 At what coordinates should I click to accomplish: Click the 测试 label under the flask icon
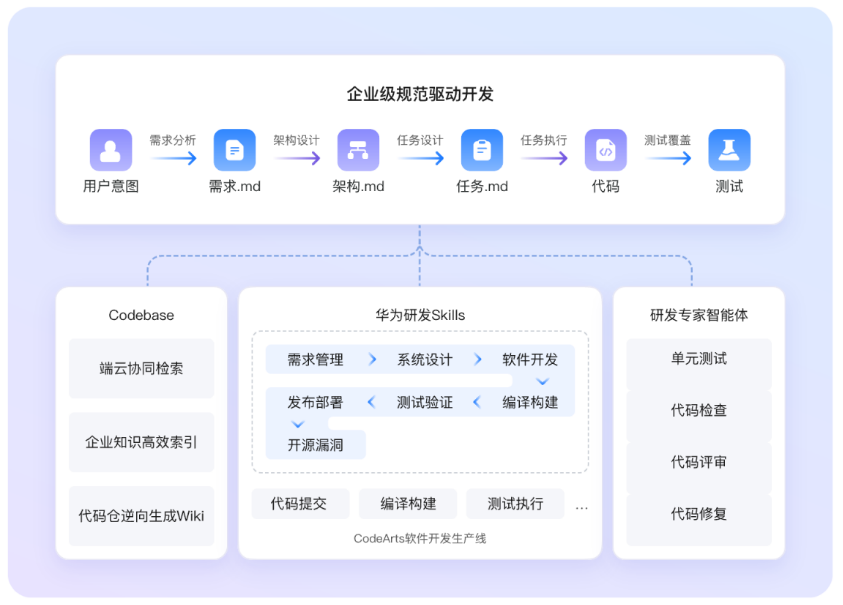point(729,186)
